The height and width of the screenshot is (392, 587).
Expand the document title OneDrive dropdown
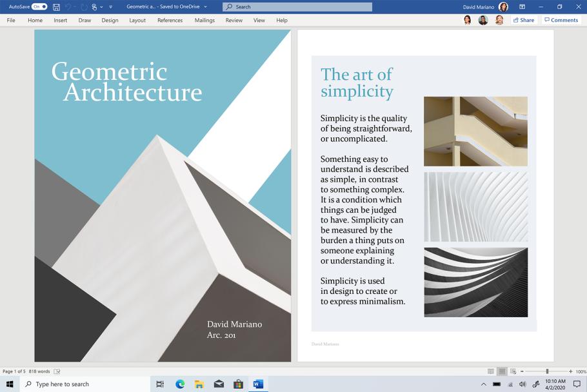(204, 6)
